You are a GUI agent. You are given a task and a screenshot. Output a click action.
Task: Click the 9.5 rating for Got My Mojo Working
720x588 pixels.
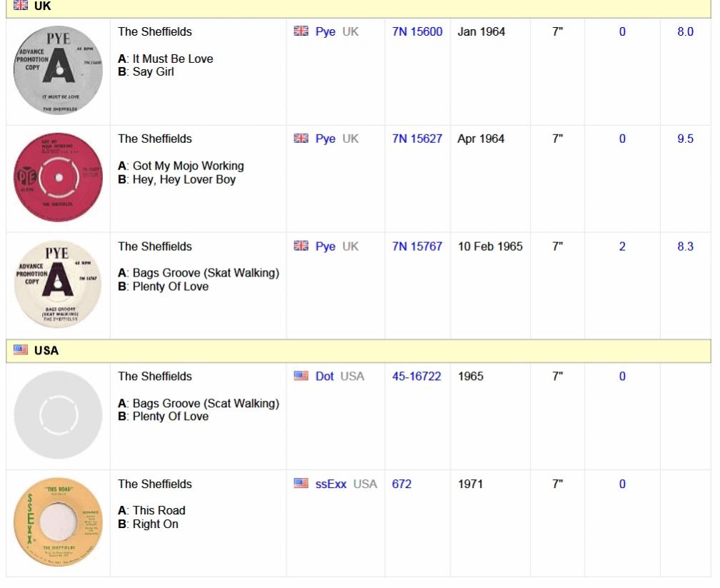[x=685, y=139]
